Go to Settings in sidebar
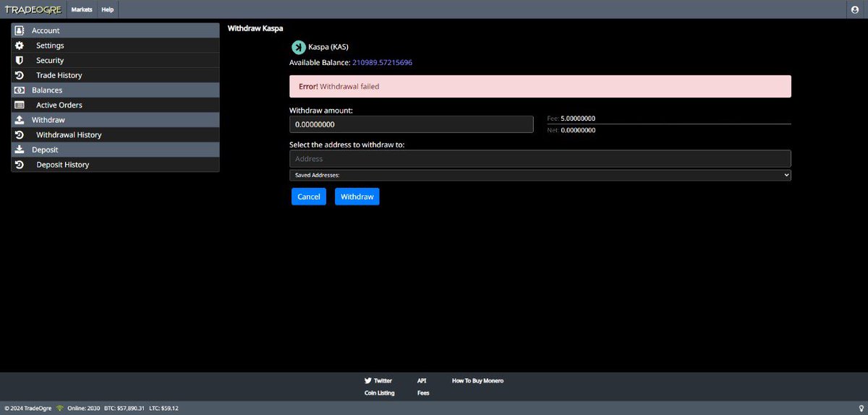 [115, 46]
